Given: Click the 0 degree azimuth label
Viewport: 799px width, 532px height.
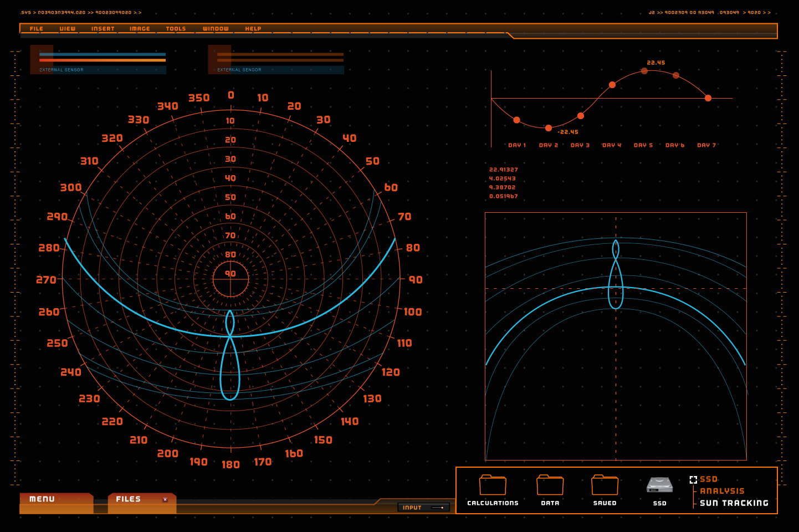Looking at the screenshot, I should click(x=231, y=95).
